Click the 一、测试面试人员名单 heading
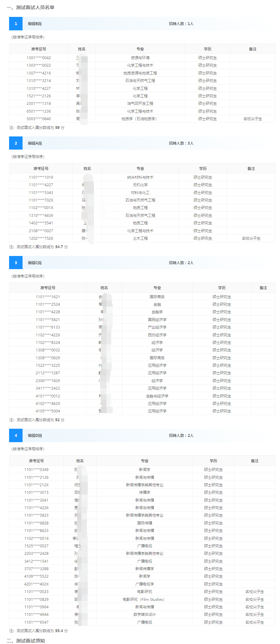280x644 pixels. (x=30, y=8)
